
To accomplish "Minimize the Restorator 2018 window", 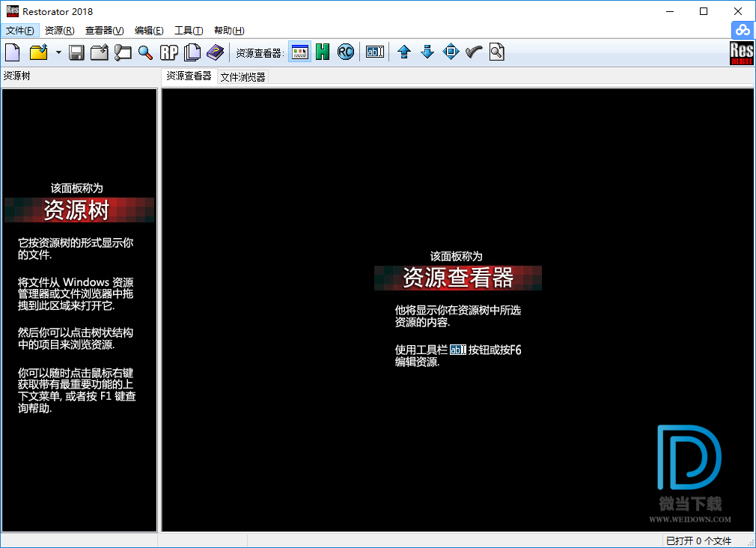I will 670,11.
